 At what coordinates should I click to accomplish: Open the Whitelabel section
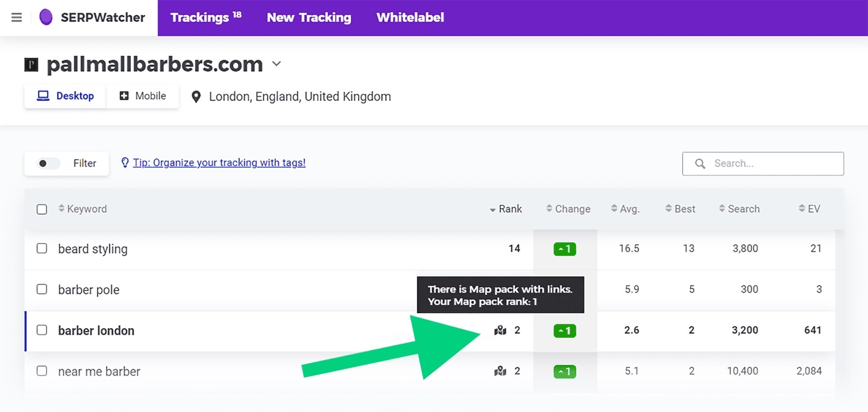point(410,17)
